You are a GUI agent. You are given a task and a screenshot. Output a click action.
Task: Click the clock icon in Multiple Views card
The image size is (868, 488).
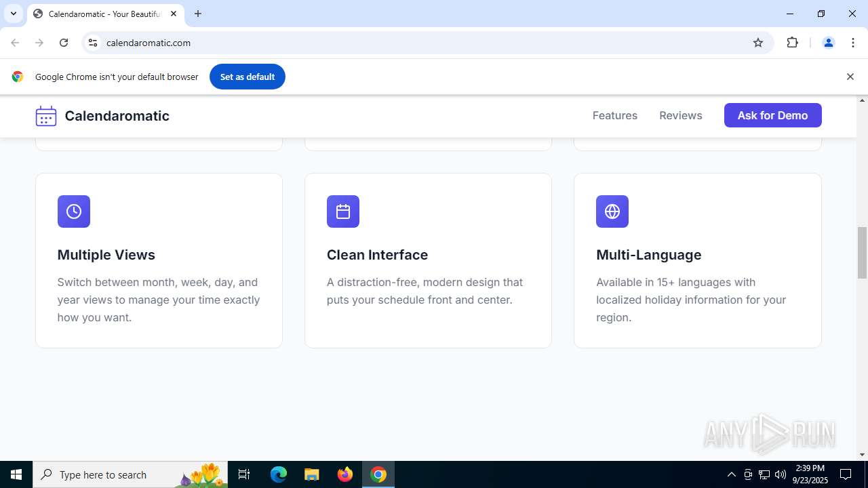click(x=74, y=211)
